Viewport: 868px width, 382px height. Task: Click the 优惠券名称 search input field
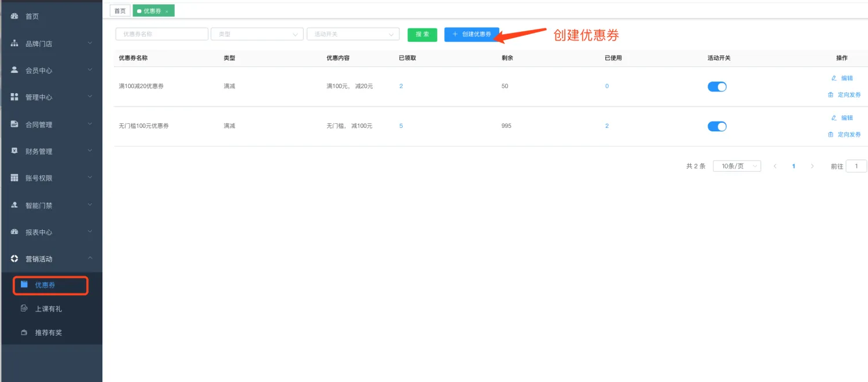click(161, 34)
